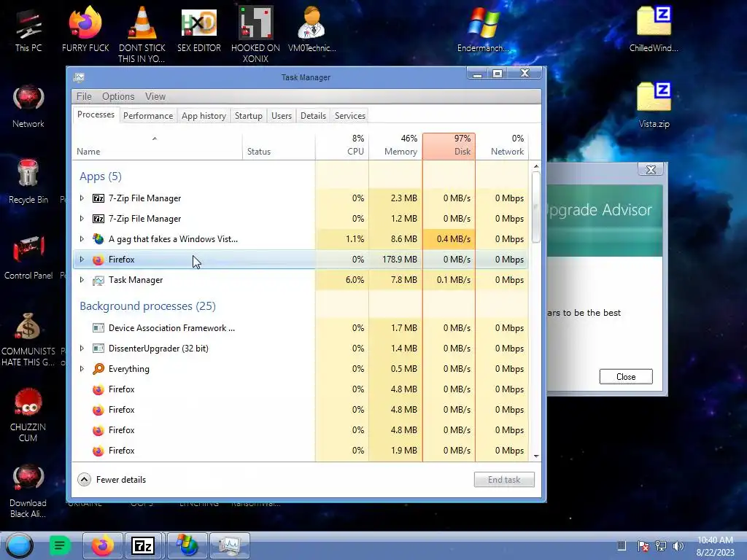The height and width of the screenshot is (560, 747).
Task: Select the Network desktop icon
Action: click(28, 106)
